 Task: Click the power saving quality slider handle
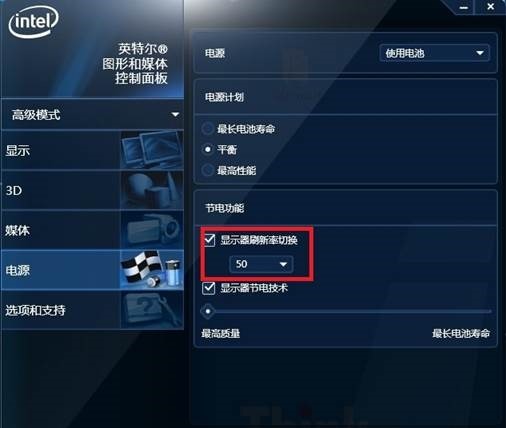[208, 311]
